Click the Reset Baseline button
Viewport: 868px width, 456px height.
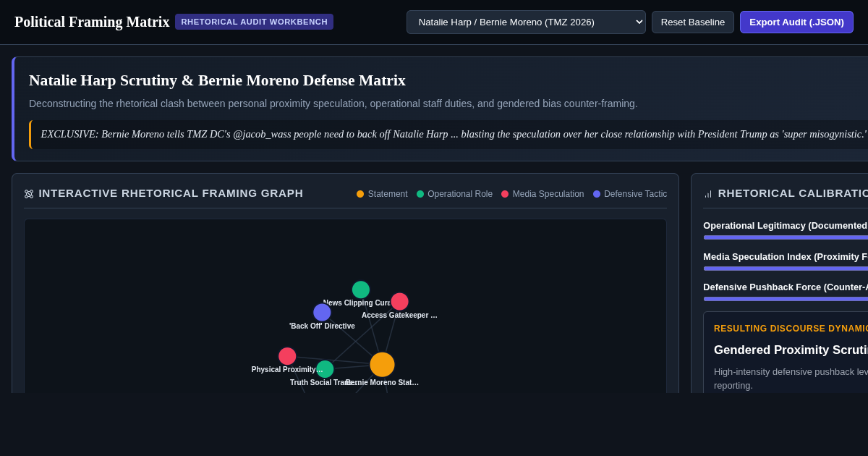click(x=693, y=22)
